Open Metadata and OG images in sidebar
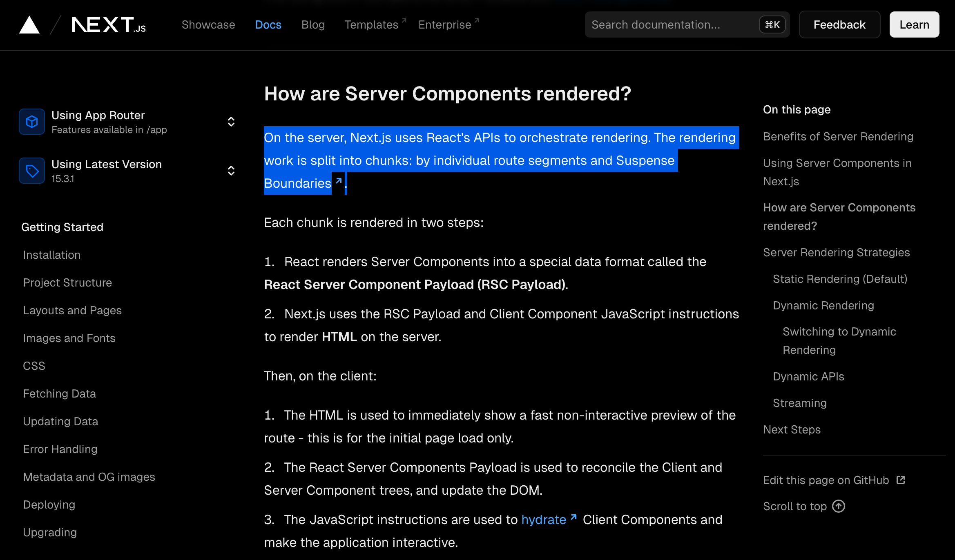The image size is (955, 560). (x=89, y=477)
